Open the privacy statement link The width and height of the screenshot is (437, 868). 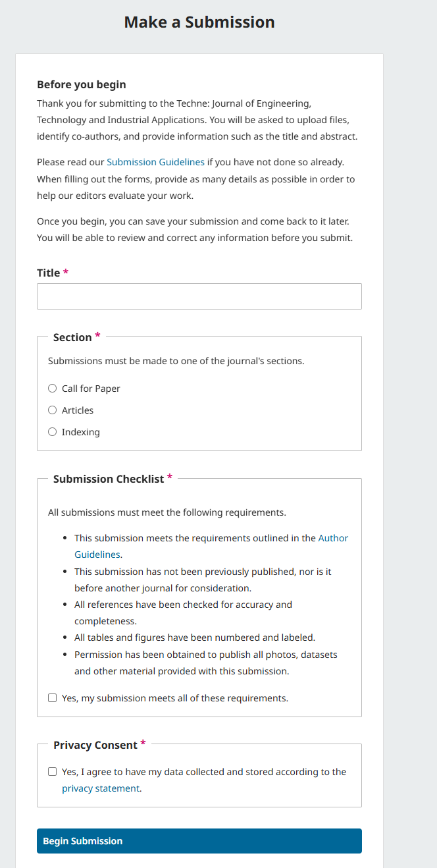click(101, 788)
